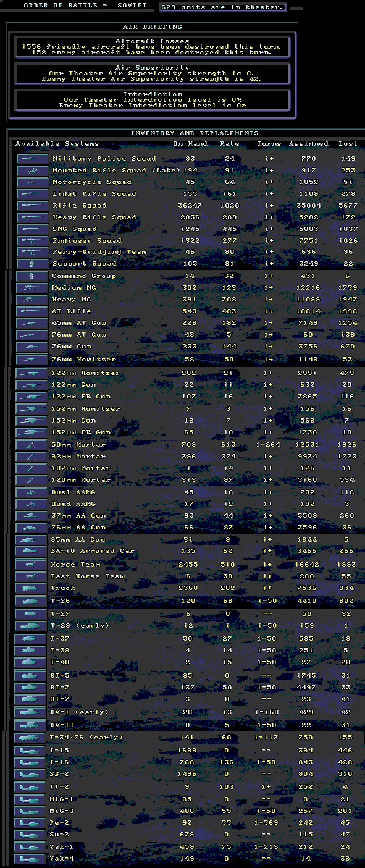Viewport: 365px width, 868px height.
Task: Select the Truck icon
Action: click(x=31, y=588)
